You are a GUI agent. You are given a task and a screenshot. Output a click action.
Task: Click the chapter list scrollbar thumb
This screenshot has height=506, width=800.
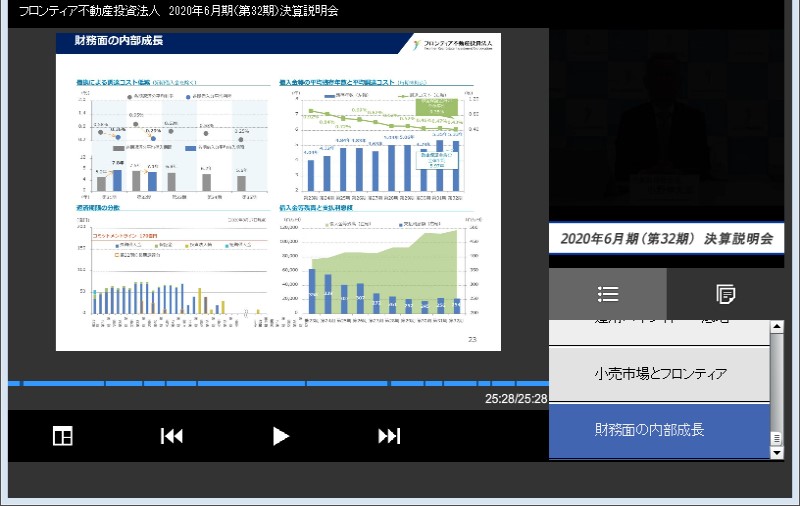tap(777, 439)
